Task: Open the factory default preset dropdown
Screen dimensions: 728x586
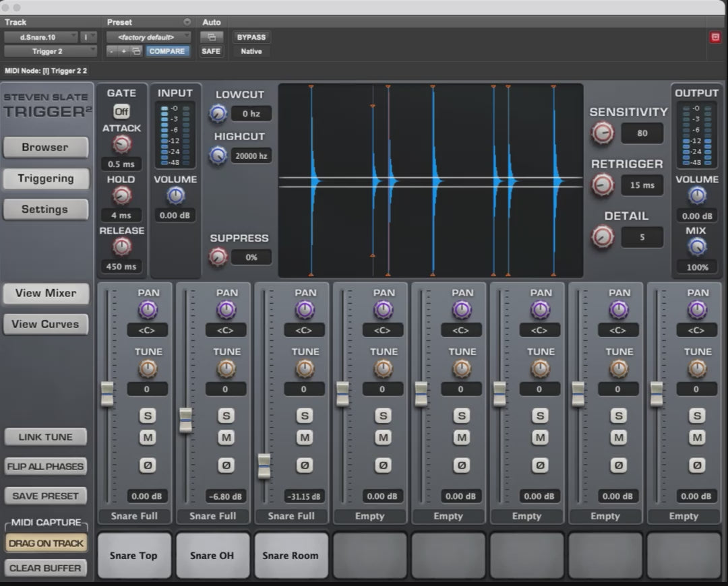Action: pos(148,37)
